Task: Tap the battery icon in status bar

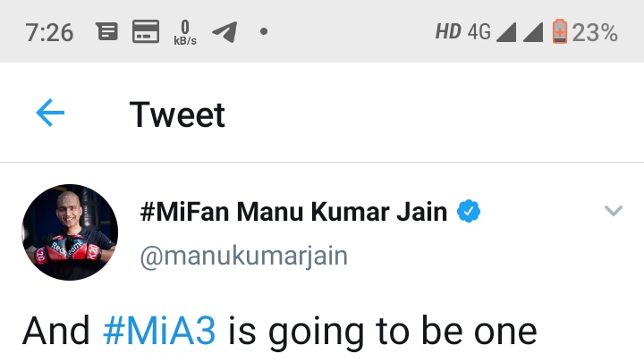Action: click(x=559, y=31)
